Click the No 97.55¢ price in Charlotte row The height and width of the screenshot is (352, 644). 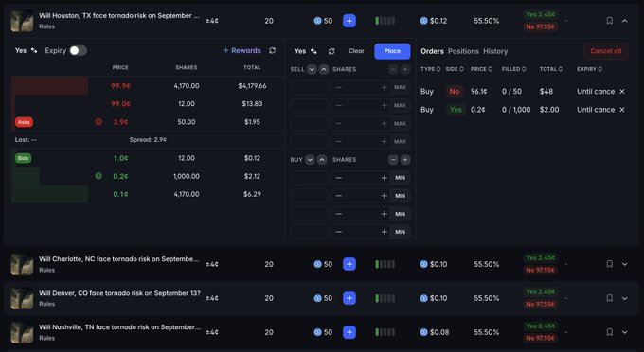[541, 270]
